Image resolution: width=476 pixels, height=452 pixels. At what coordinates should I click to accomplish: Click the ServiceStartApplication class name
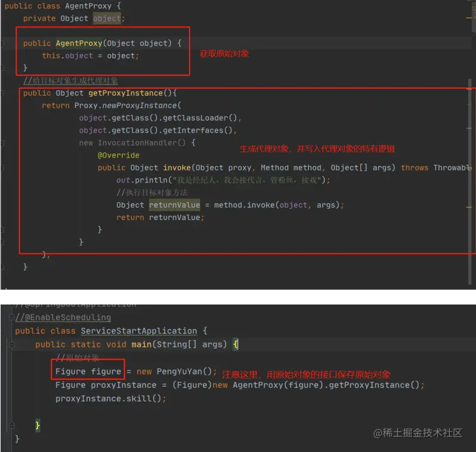pyautogui.click(x=139, y=331)
